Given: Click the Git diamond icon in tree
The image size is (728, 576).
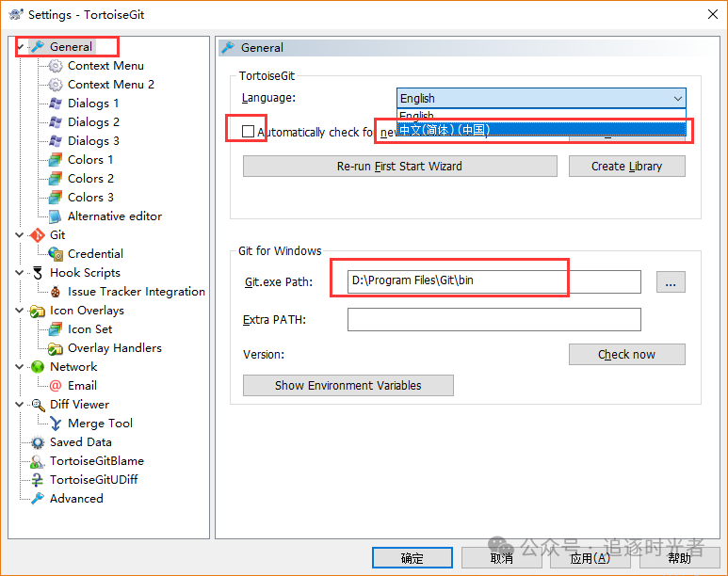Looking at the screenshot, I should [38, 235].
